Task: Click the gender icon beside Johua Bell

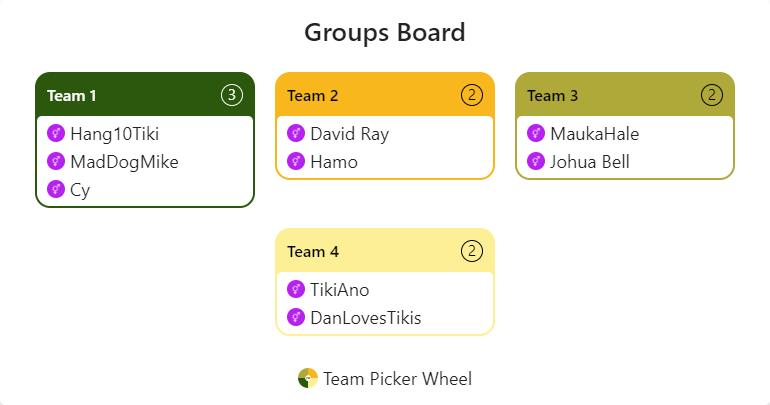Action: point(536,161)
